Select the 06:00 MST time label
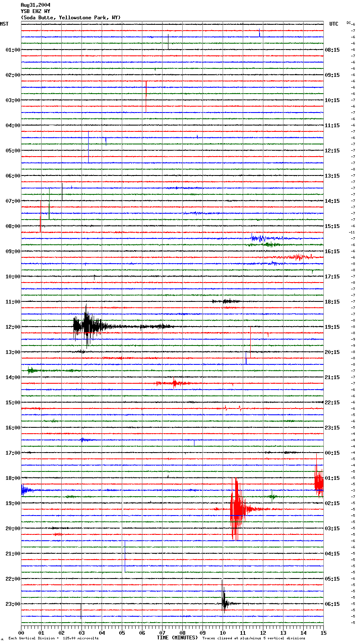The height and width of the screenshot is (644, 357). pyautogui.click(x=13, y=176)
